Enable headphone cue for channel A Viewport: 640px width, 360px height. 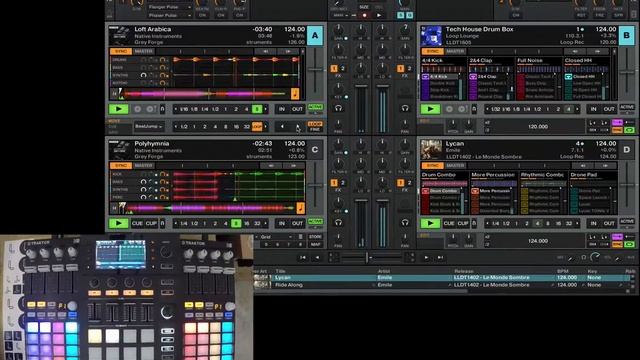[338, 108]
